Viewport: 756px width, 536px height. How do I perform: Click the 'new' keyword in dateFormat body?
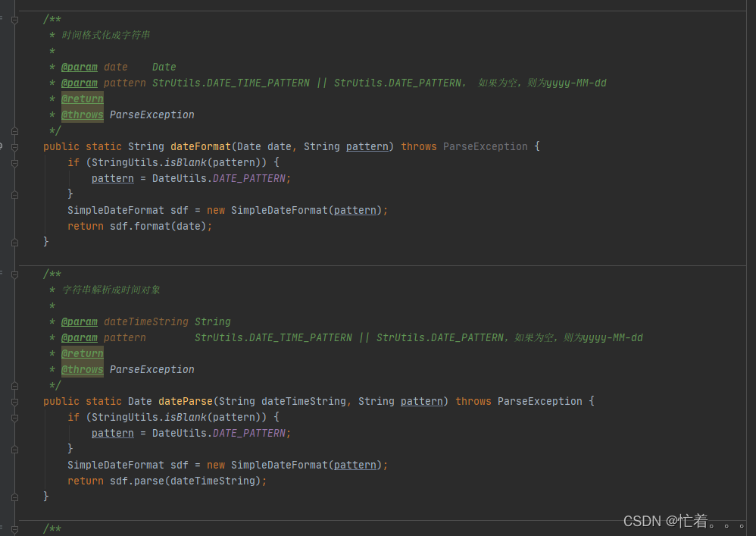pyautogui.click(x=216, y=210)
